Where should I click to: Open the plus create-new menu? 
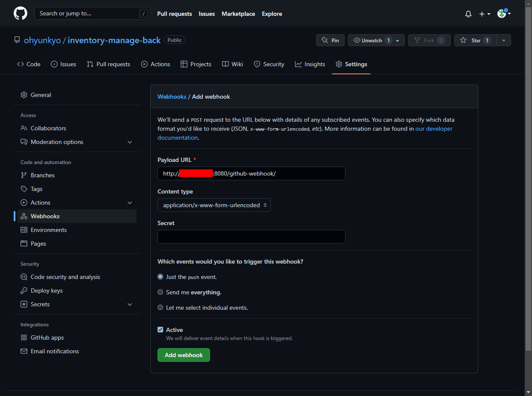(485, 14)
